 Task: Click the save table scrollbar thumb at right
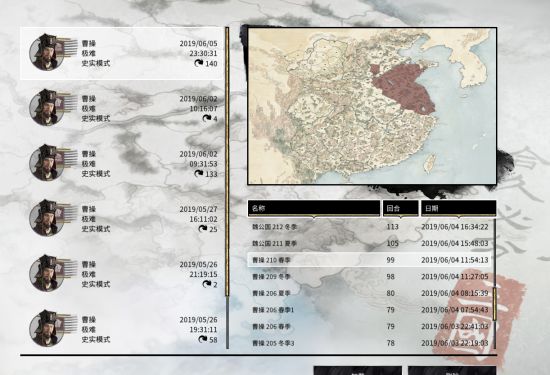click(495, 304)
